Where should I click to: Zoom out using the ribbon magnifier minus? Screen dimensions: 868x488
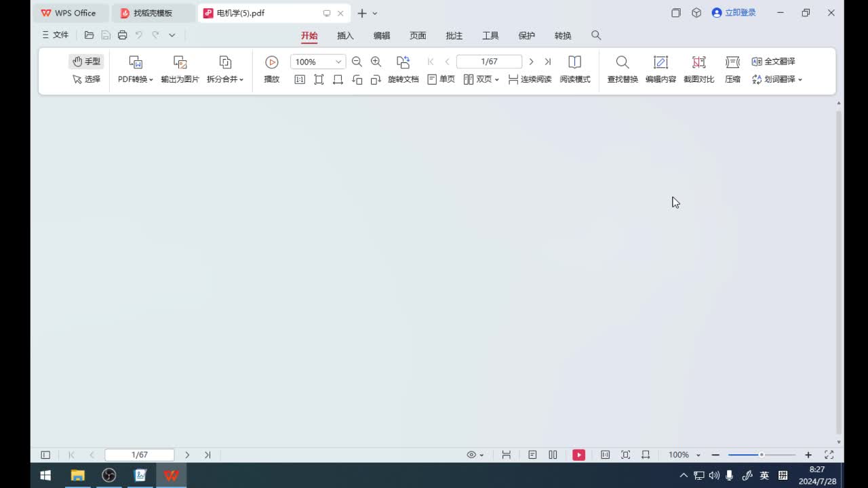357,62
